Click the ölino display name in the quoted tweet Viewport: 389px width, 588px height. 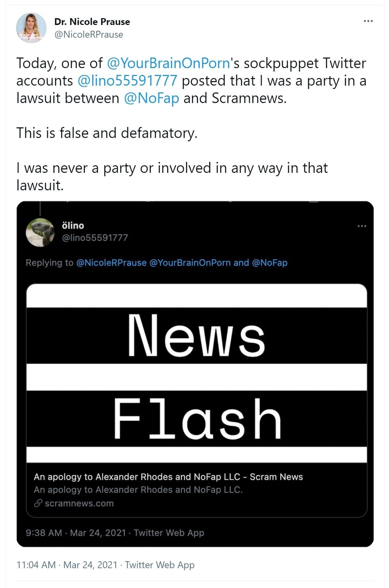73,226
